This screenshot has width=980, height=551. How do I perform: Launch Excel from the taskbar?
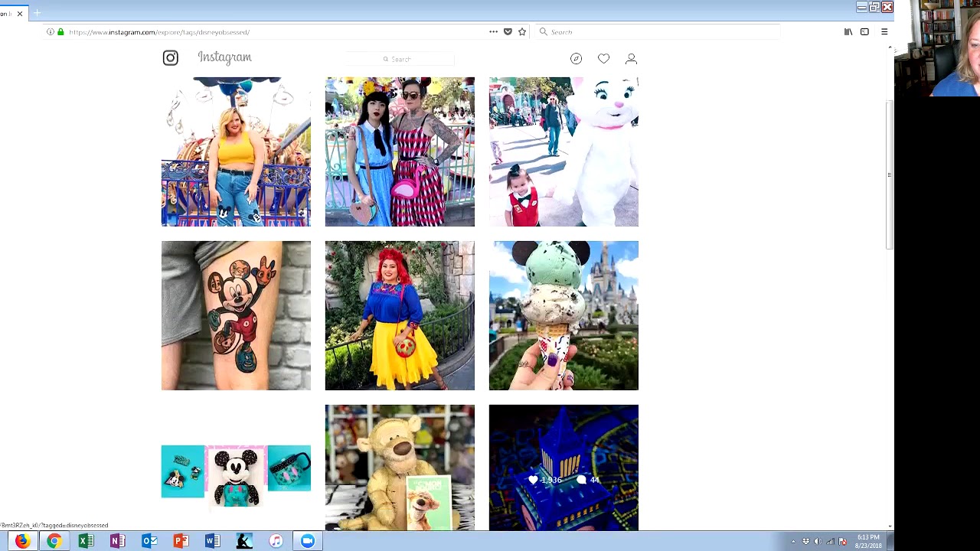click(86, 541)
